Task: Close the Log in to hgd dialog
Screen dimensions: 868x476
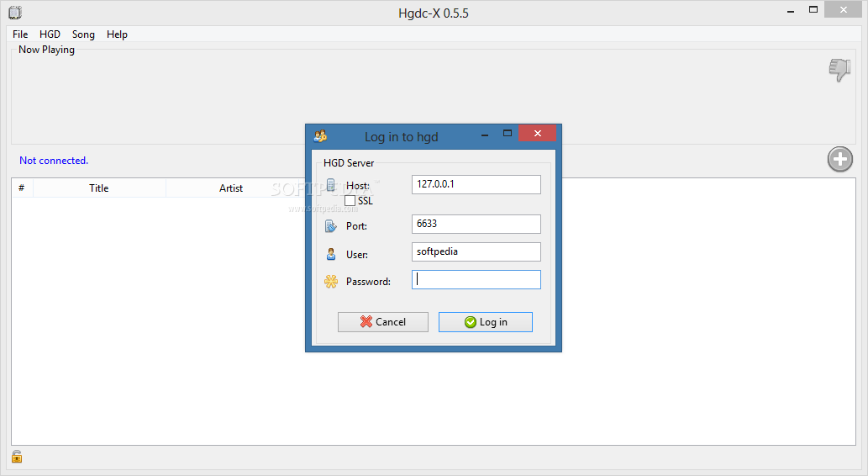Action: (x=537, y=133)
